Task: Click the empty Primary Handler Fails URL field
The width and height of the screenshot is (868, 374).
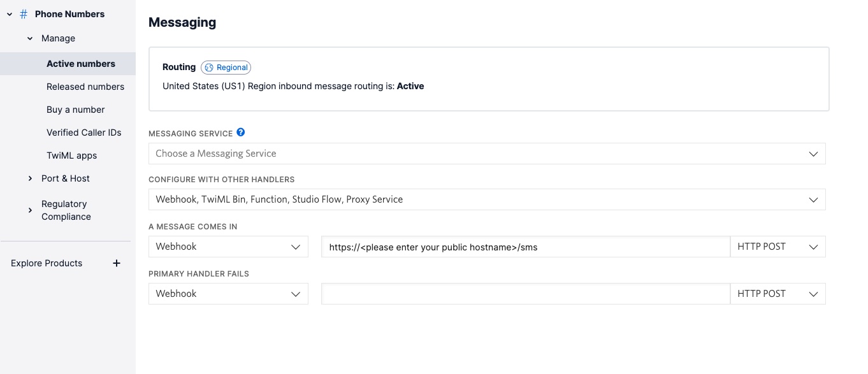Action: (x=525, y=294)
